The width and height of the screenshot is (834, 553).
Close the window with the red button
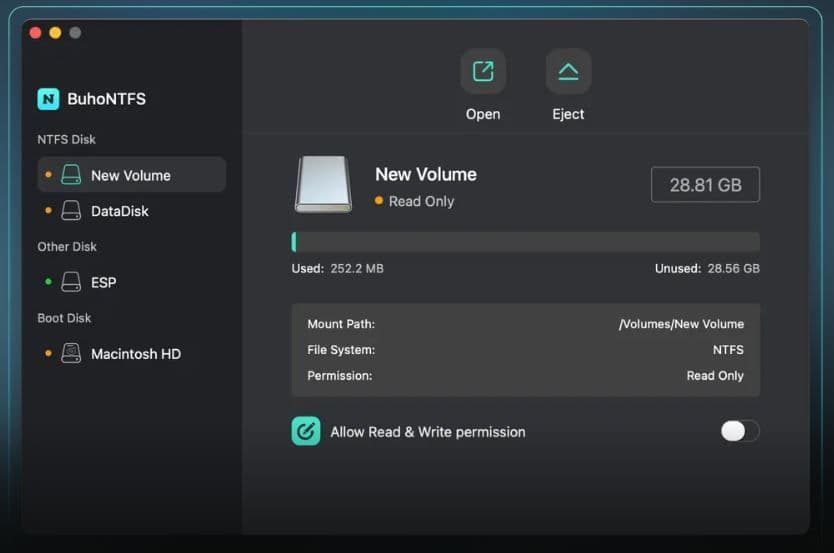coord(36,33)
